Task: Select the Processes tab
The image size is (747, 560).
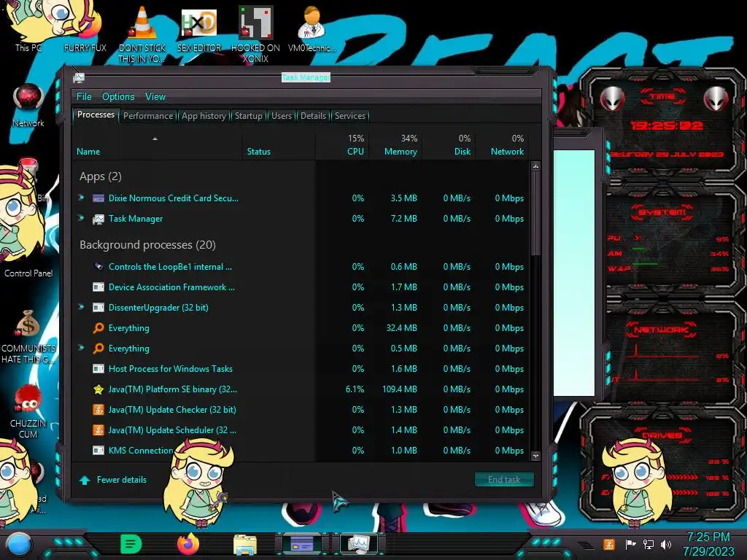Action: coord(96,114)
